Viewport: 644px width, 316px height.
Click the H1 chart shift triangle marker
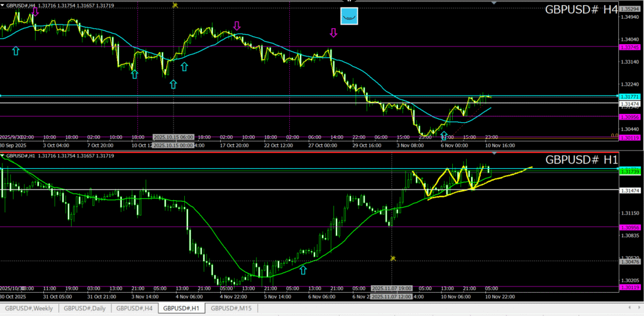[493, 154]
